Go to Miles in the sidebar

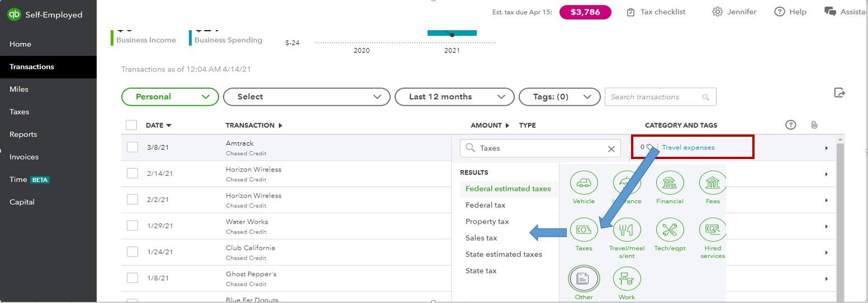(19, 89)
